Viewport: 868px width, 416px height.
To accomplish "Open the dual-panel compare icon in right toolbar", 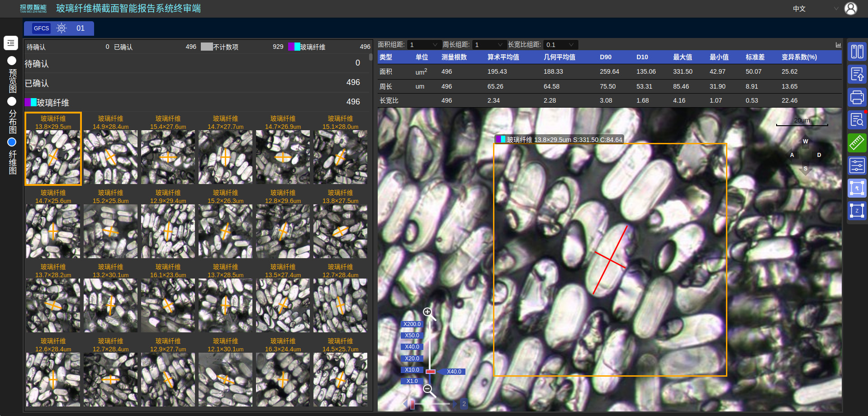I will tap(857, 52).
